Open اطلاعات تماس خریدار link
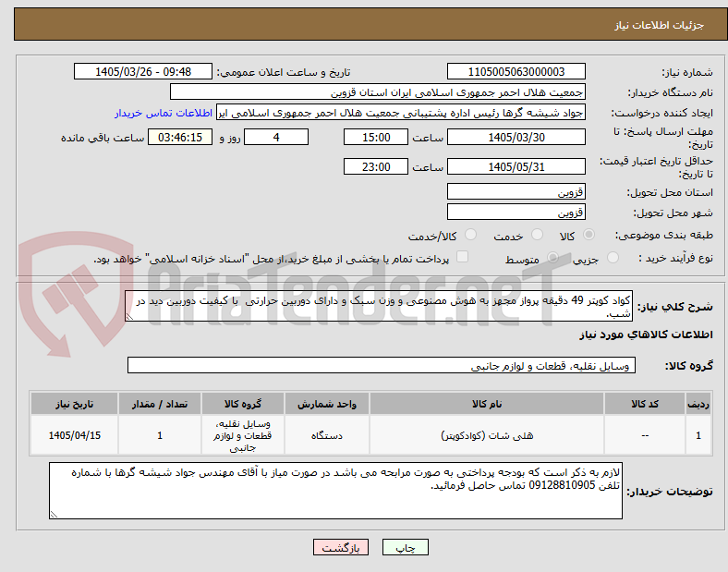Screen dimensions: 728x572 coord(164,114)
